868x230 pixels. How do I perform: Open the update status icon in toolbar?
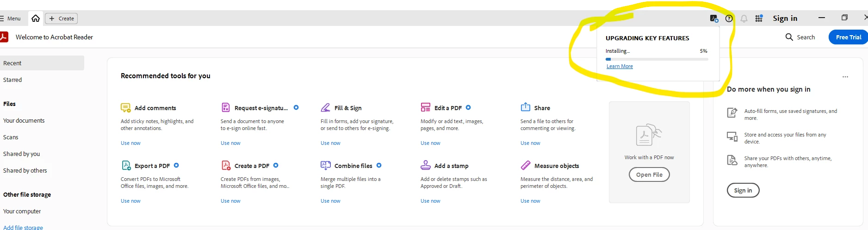point(714,19)
